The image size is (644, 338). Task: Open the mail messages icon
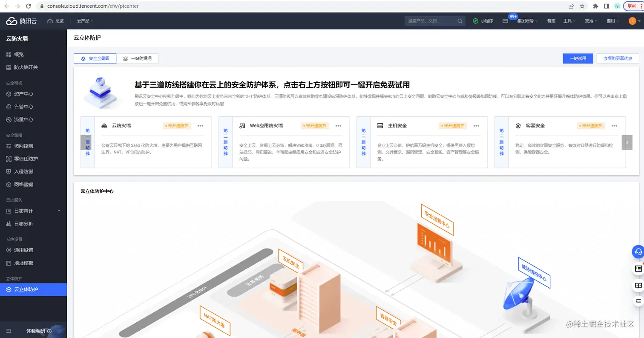(x=505, y=21)
